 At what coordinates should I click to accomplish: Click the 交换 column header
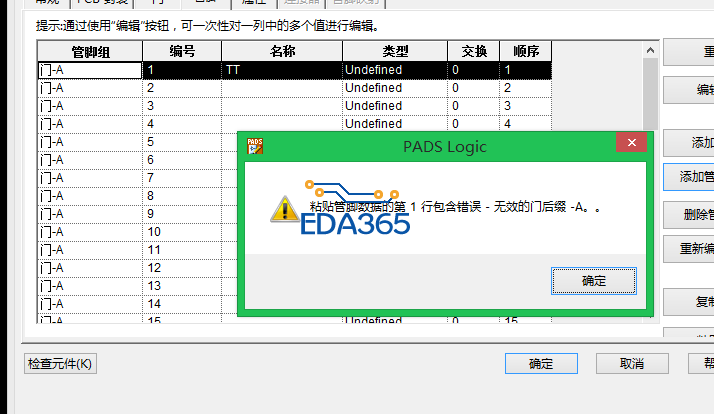[474, 51]
